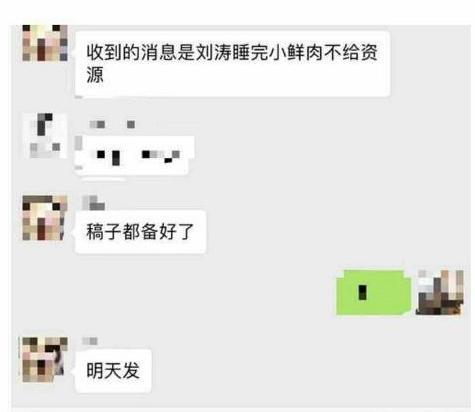Open own avatar next to green bubble

pos(440,292)
